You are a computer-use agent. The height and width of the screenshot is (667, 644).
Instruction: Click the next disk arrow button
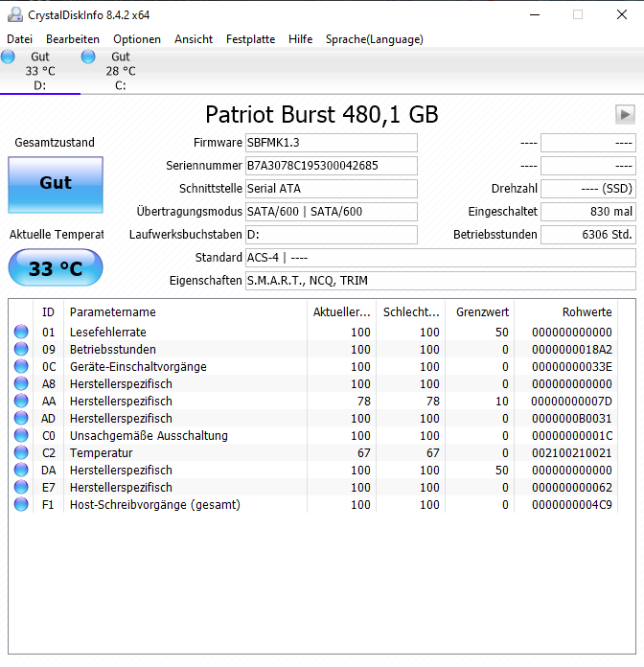pyautogui.click(x=625, y=114)
